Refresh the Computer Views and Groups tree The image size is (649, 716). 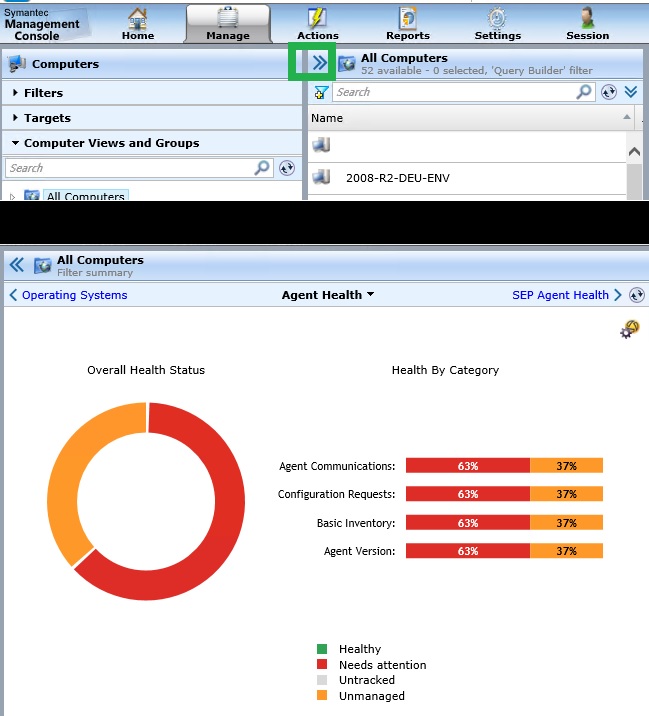click(287, 168)
